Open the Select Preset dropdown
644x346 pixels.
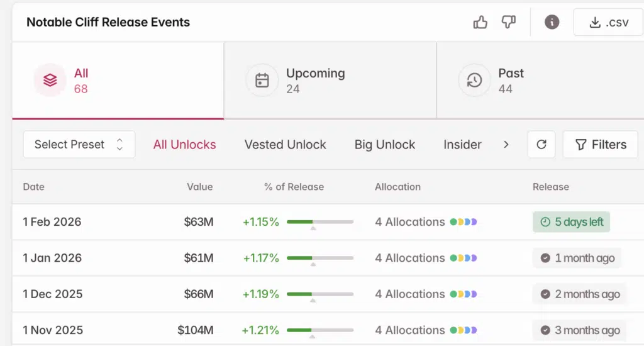point(79,145)
